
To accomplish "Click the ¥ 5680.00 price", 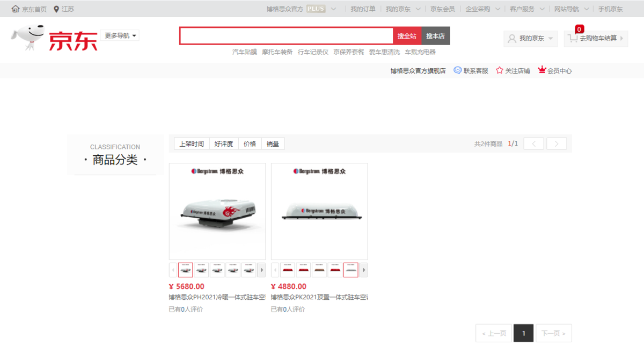I will point(186,286).
